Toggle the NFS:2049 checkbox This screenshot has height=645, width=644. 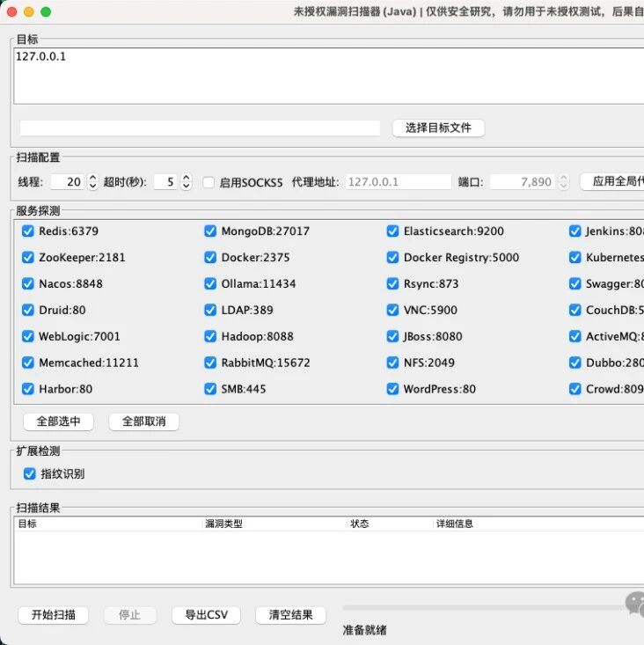point(392,363)
